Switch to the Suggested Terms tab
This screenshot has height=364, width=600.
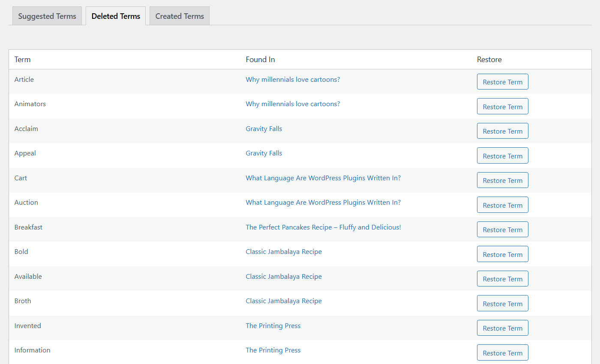tap(47, 16)
